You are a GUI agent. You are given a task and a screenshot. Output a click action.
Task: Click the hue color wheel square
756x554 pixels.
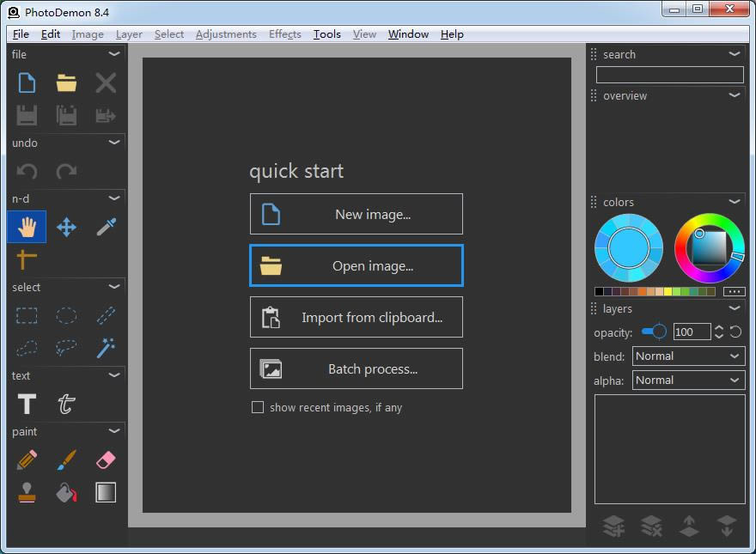[710, 248]
